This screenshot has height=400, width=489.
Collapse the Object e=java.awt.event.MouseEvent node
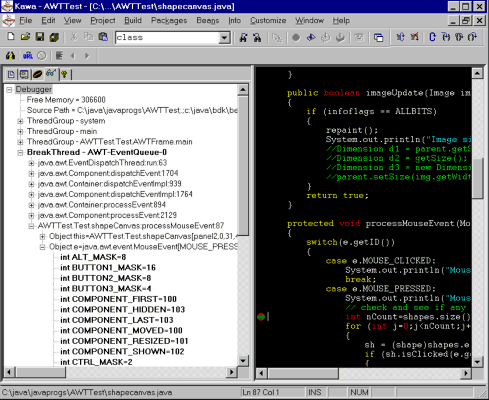(42, 247)
